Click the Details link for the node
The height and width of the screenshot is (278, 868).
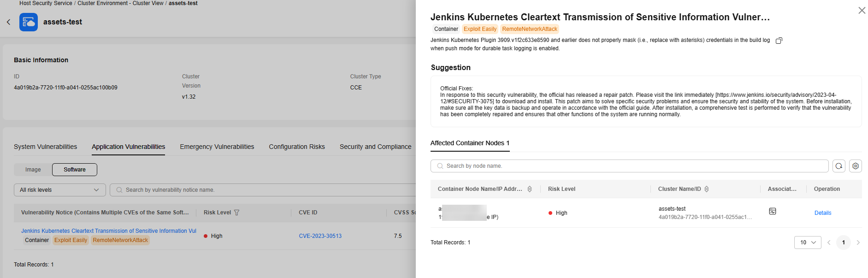pyautogui.click(x=823, y=213)
